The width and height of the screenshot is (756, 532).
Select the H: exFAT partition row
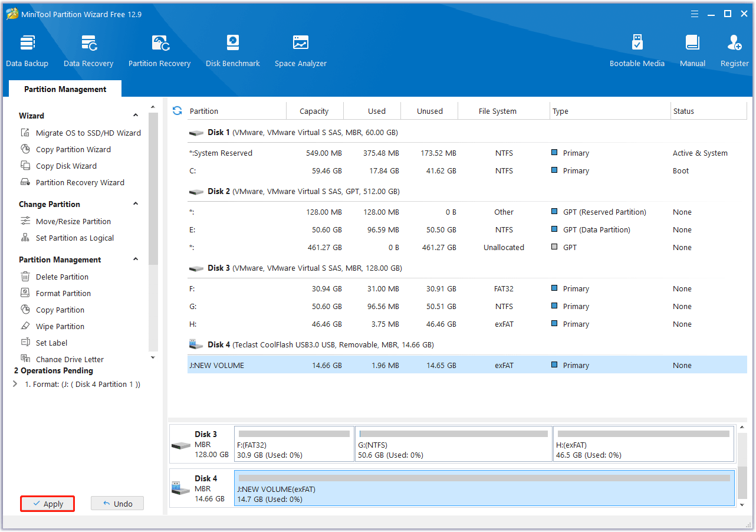pos(467,324)
